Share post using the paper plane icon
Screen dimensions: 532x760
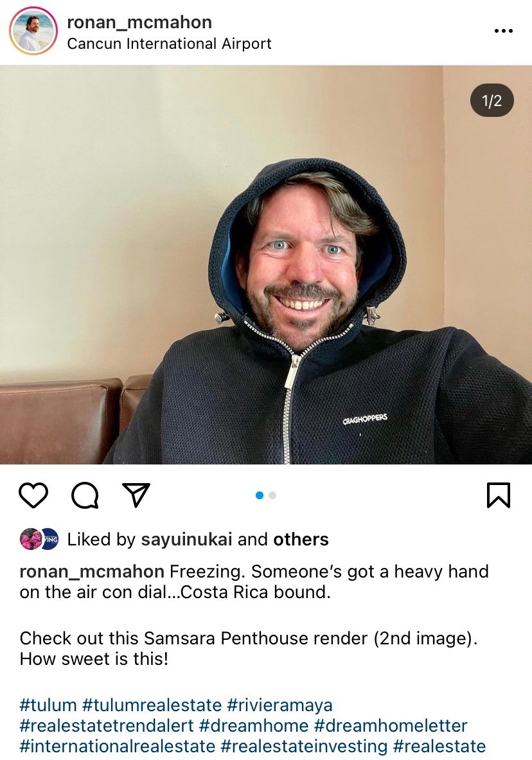point(136,495)
